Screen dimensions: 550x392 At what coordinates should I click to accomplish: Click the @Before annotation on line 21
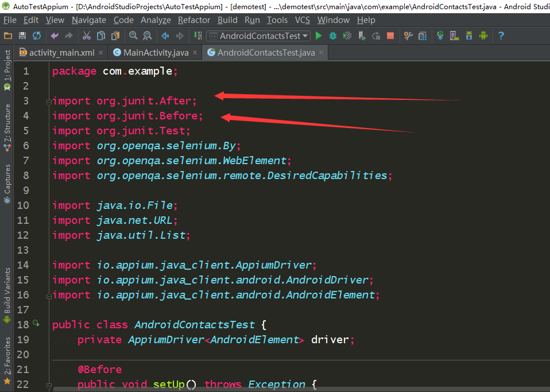pyautogui.click(x=100, y=369)
